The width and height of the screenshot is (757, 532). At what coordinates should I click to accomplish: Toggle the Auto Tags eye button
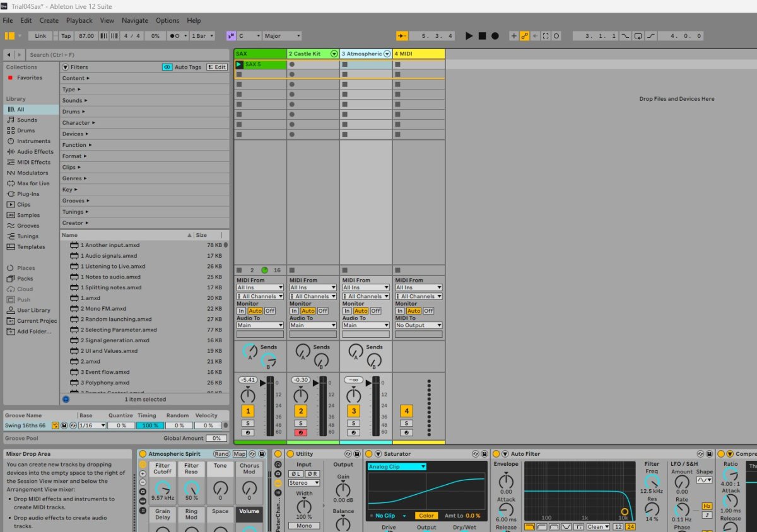tap(167, 67)
